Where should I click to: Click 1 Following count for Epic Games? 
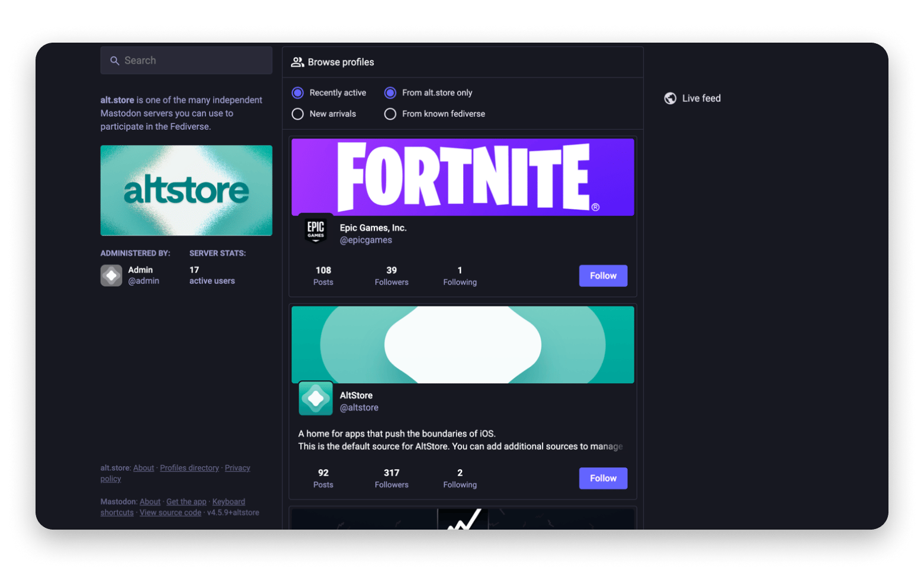tap(460, 276)
